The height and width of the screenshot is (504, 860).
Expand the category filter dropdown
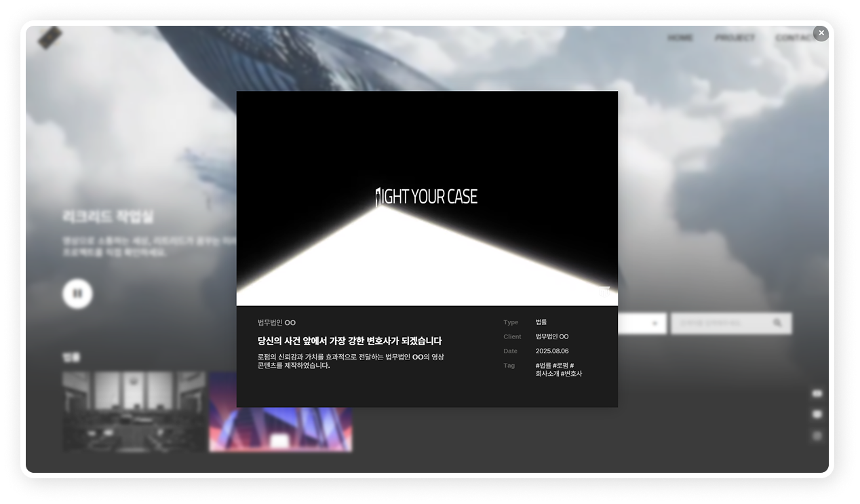pyautogui.click(x=654, y=324)
